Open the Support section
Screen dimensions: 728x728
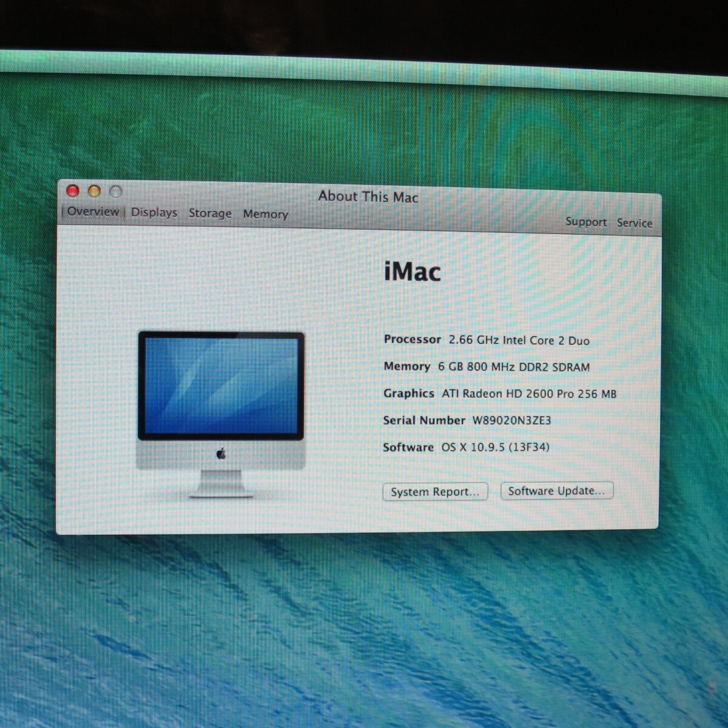point(585,222)
